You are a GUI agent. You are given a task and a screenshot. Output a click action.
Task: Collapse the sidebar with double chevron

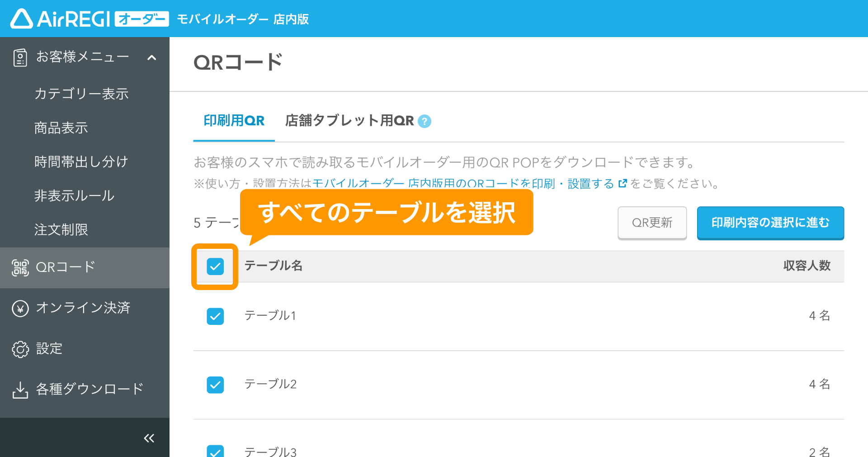(x=149, y=438)
